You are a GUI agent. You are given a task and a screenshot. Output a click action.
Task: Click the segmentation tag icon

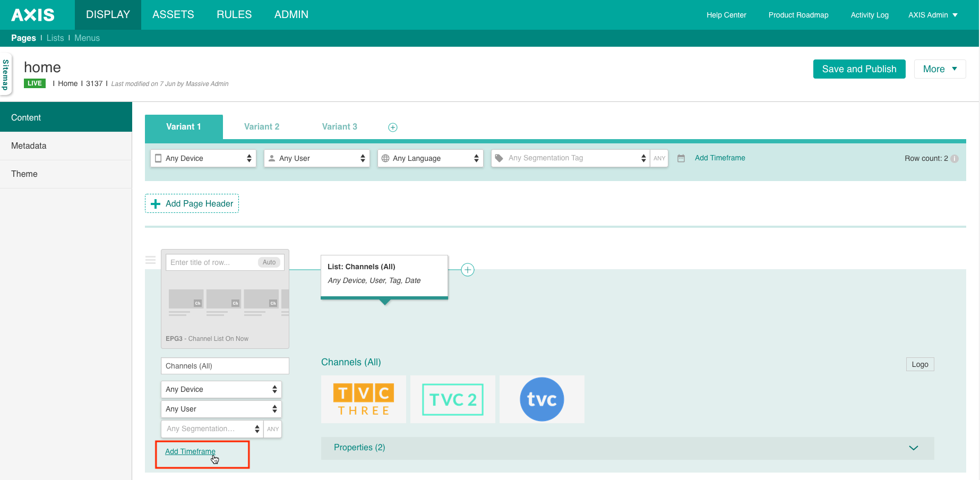point(499,158)
